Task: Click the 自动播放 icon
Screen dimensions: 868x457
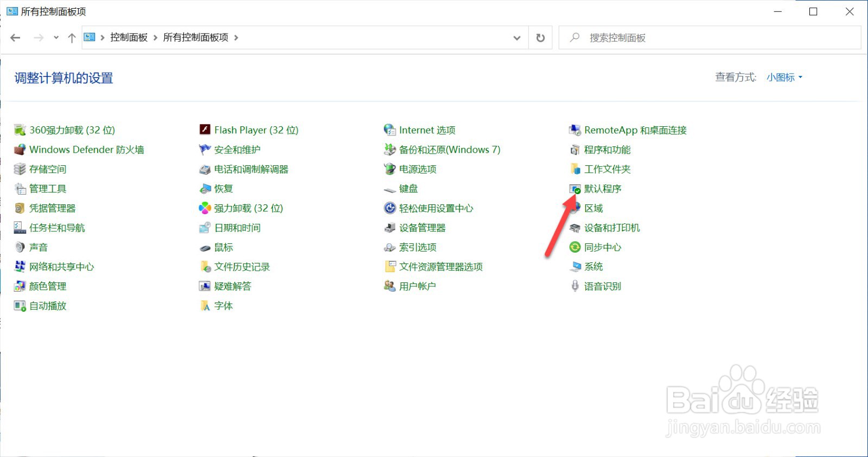Action: tap(20, 306)
